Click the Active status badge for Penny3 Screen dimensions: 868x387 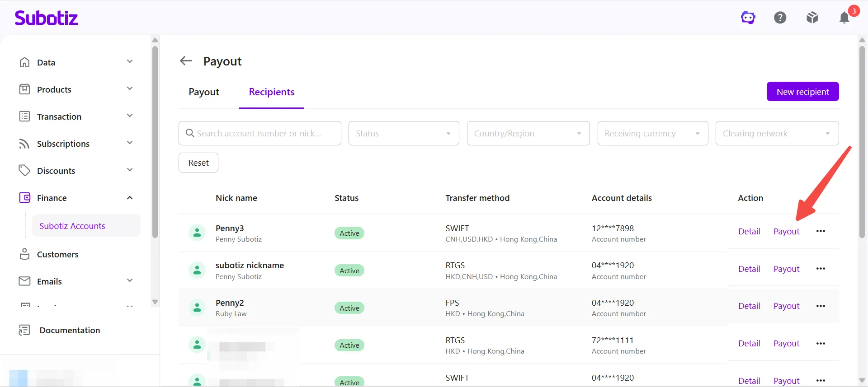tap(349, 233)
